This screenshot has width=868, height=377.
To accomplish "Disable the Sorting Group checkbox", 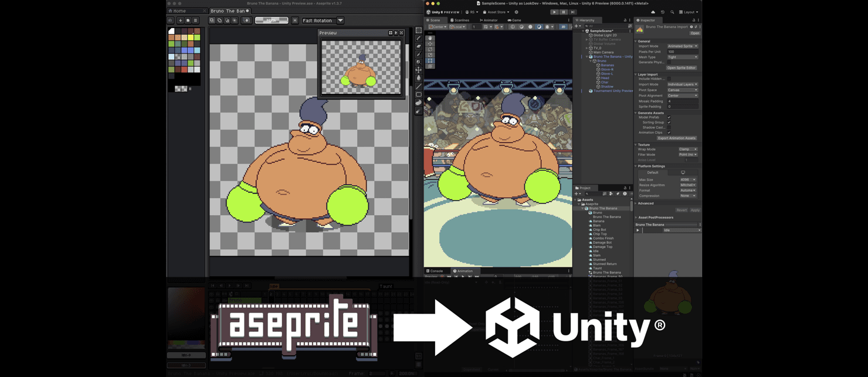I will 669,122.
